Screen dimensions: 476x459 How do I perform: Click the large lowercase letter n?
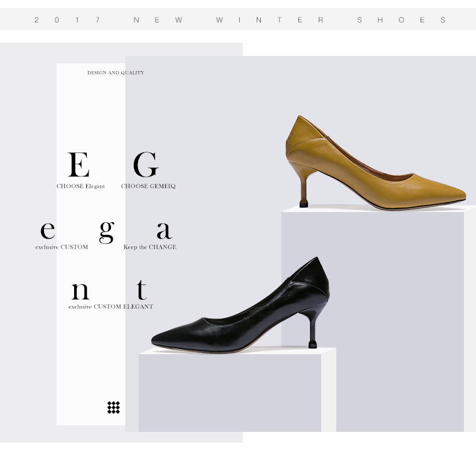(80, 291)
